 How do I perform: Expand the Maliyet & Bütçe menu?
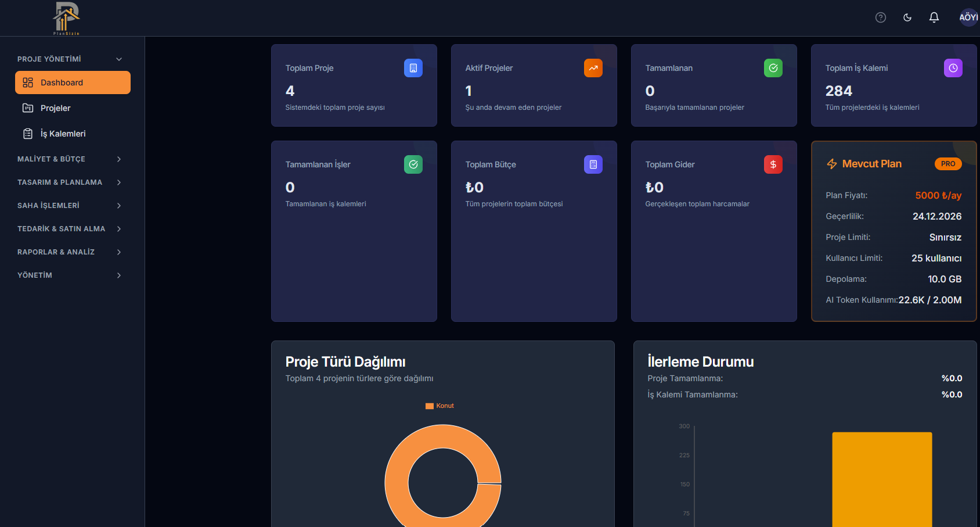(x=70, y=159)
